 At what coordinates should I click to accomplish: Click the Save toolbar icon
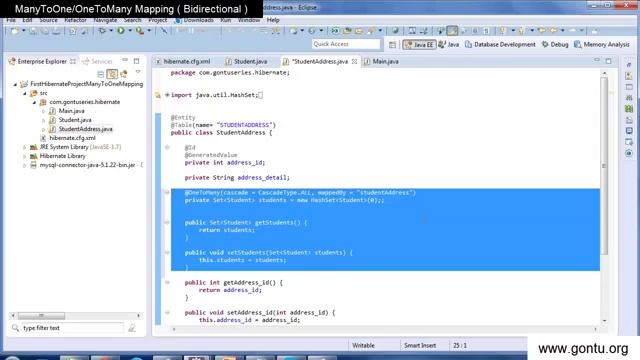(33, 31)
